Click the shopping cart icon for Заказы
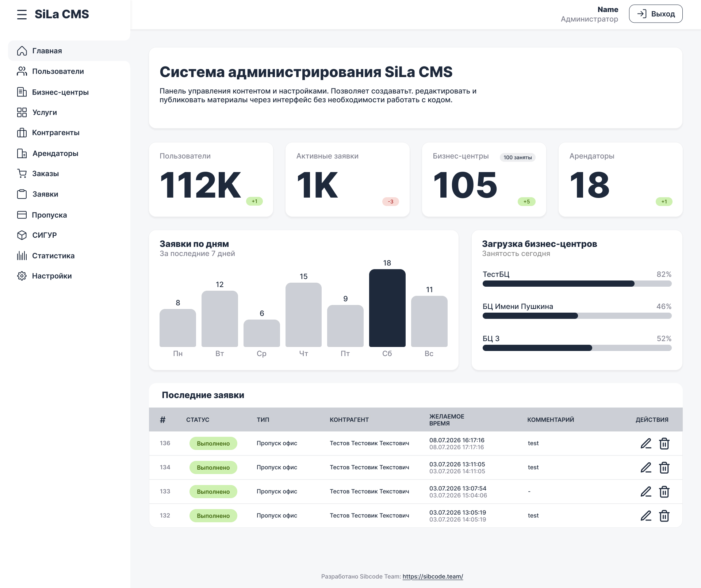The image size is (701, 588). [22, 173]
